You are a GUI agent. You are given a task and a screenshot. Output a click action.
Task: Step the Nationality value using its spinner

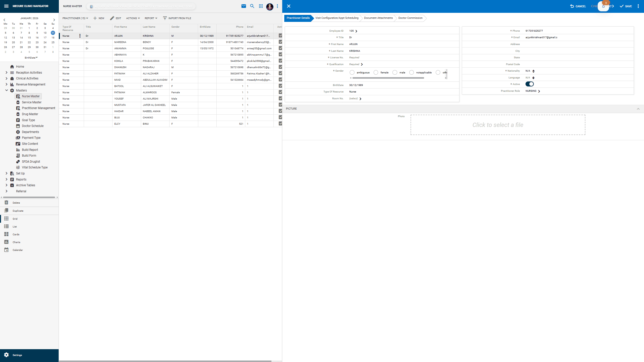534,71
